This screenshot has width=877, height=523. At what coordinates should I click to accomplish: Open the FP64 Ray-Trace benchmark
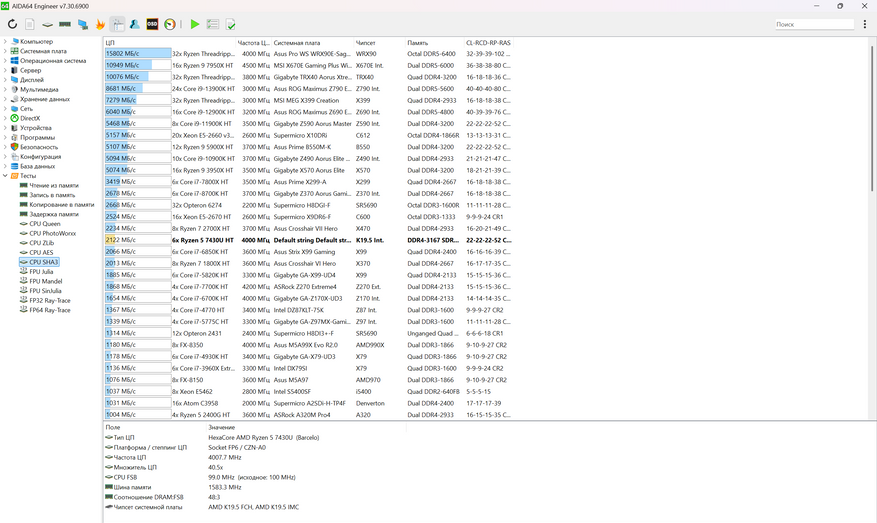pyautogui.click(x=50, y=310)
